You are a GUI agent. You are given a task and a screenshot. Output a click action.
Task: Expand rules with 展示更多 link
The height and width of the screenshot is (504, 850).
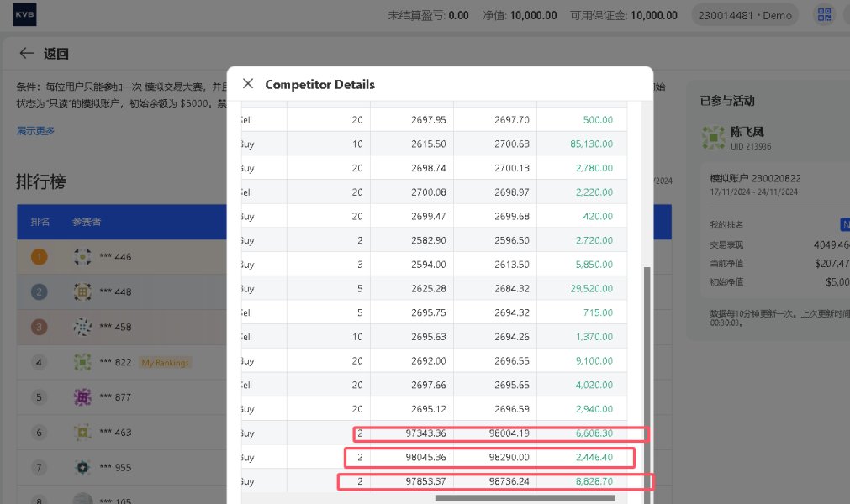click(35, 131)
